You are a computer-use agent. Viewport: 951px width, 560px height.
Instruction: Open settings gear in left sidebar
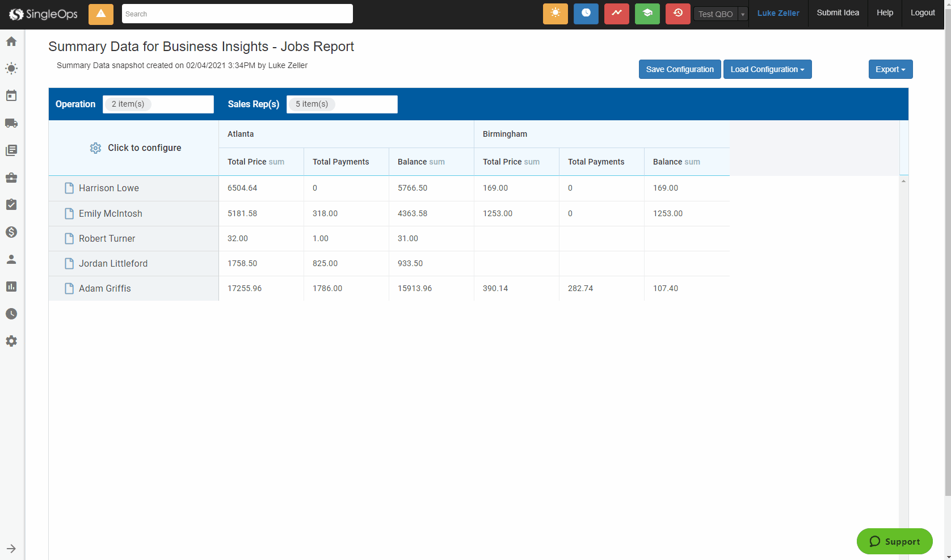[x=11, y=341]
